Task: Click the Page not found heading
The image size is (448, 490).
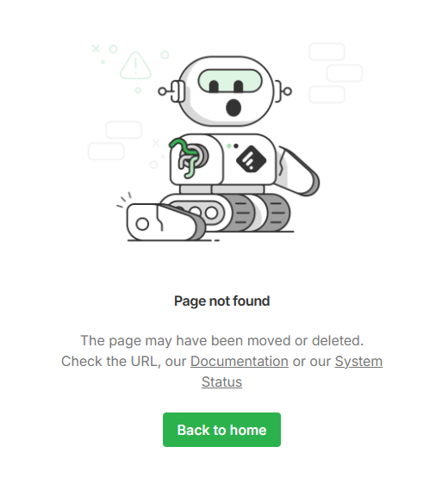Action: (222, 301)
